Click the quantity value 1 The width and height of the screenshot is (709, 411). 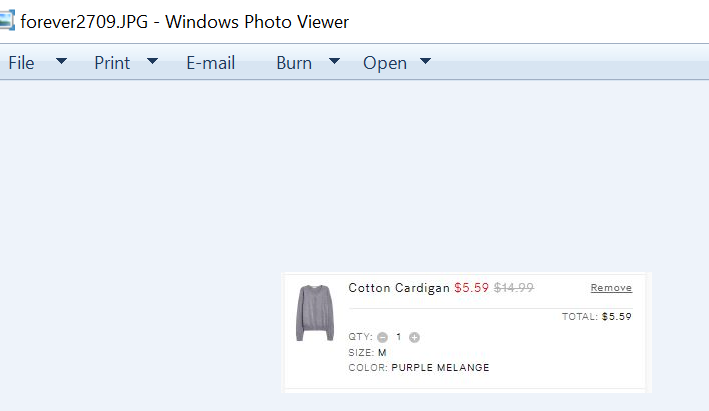(x=398, y=337)
